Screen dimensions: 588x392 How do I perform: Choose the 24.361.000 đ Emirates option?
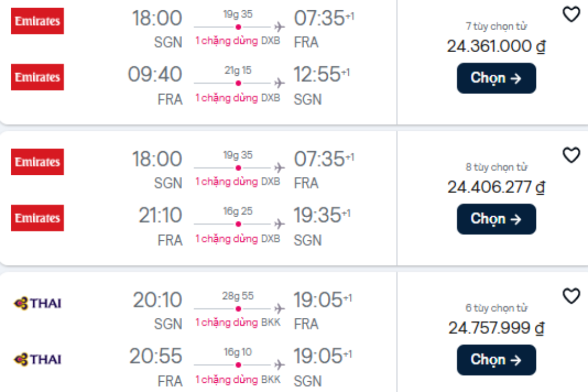coord(496,78)
